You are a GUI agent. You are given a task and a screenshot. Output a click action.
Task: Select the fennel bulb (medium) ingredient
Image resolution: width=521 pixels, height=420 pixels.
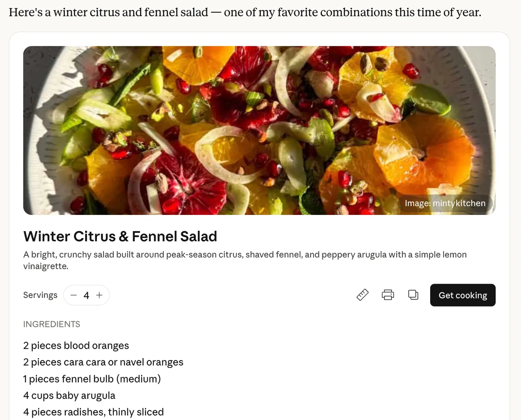click(92, 379)
